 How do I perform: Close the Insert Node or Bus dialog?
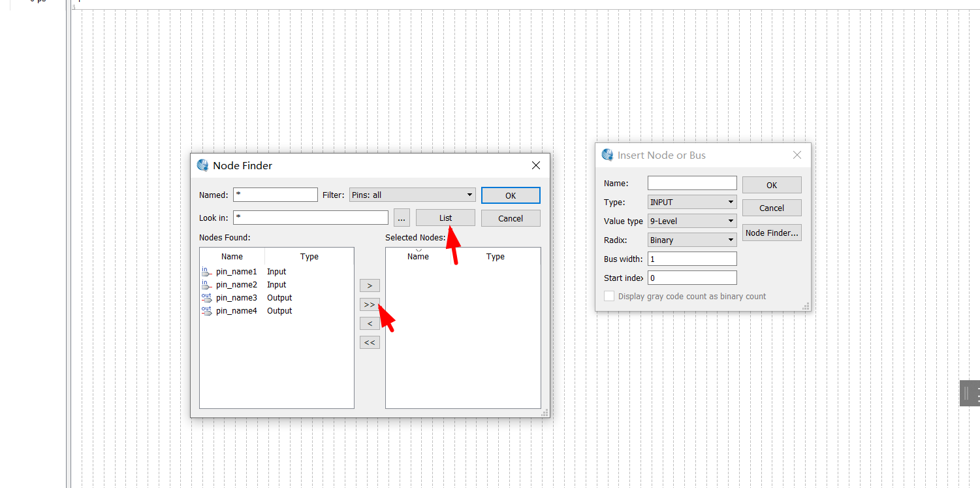click(797, 155)
